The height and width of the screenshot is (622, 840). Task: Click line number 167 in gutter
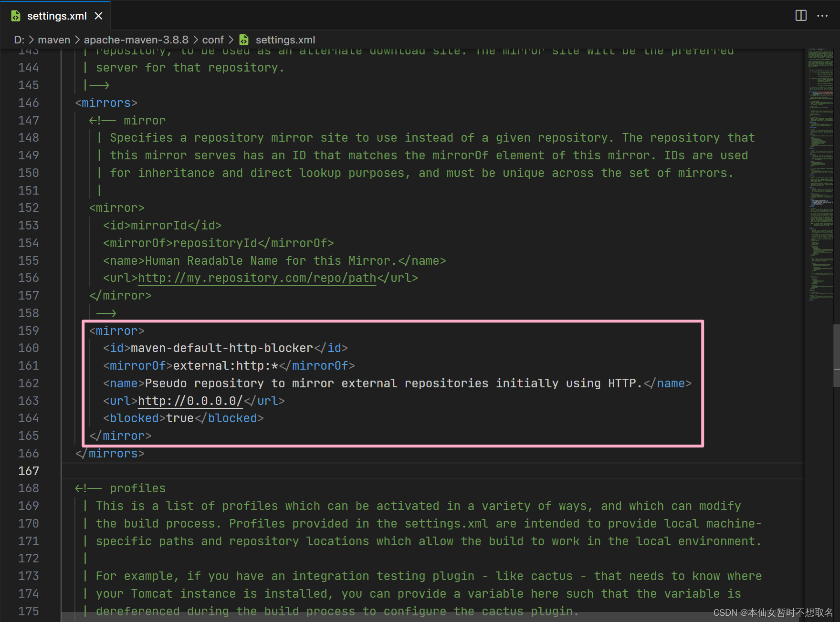tap(29, 471)
